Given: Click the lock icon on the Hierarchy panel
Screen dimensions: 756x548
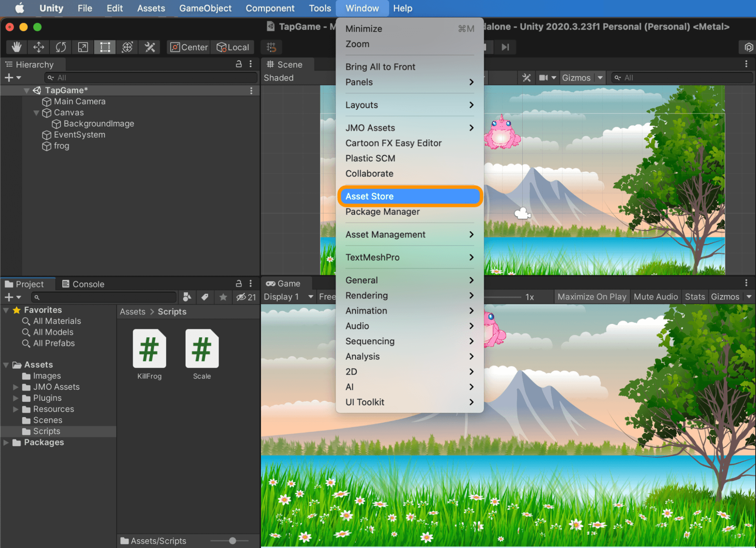Looking at the screenshot, I should [x=238, y=64].
